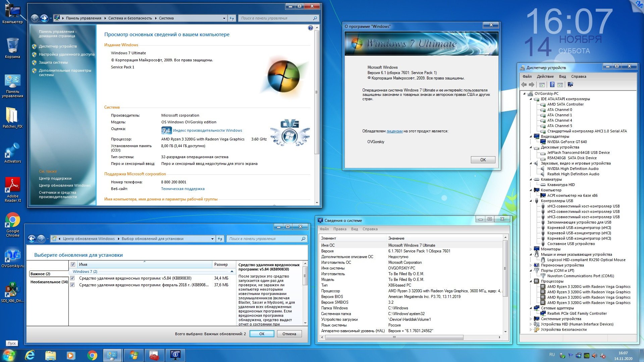Viewport: 644px width, 362px height.
Task: Click Help icon in Device Manager toolbar
Action: [x=552, y=85]
